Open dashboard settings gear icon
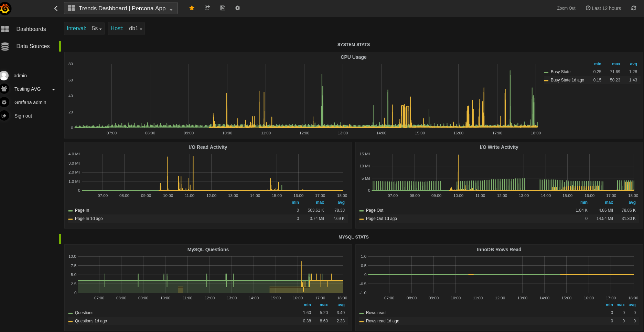644x332 pixels. (x=238, y=8)
